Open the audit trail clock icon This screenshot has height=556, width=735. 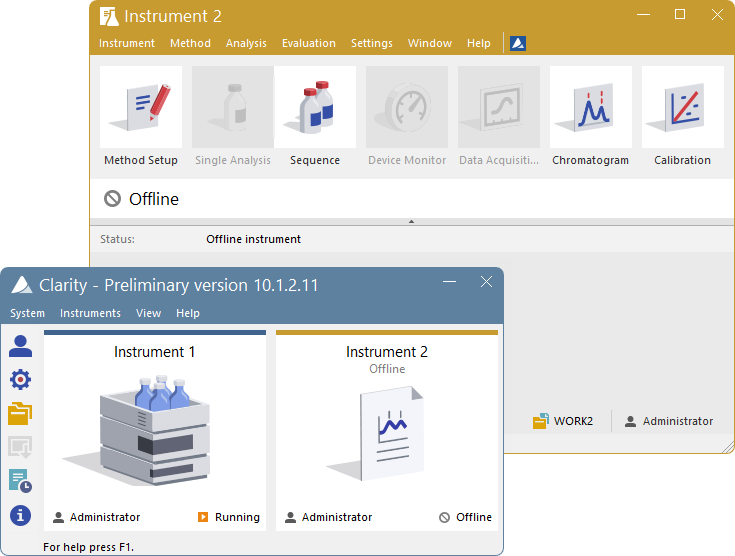pos(20,480)
